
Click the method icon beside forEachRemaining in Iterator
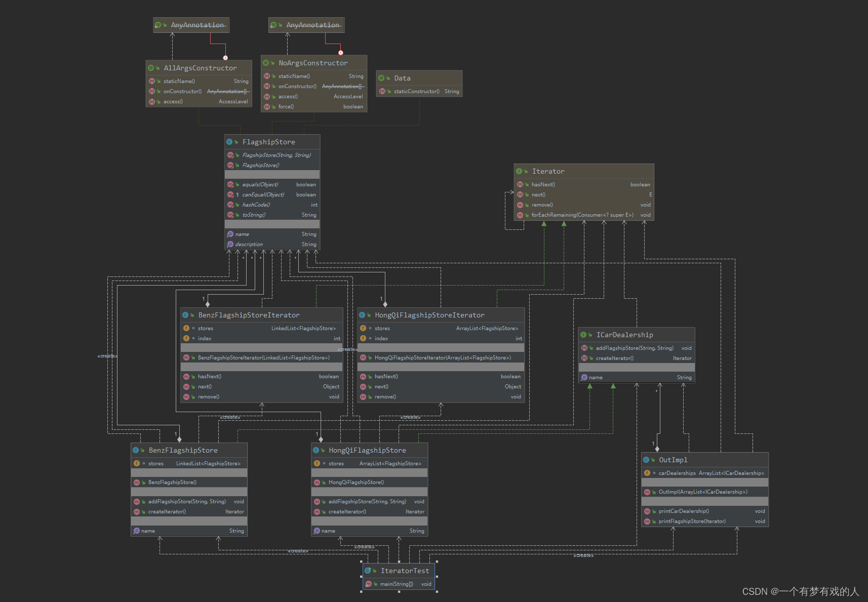(x=520, y=215)
